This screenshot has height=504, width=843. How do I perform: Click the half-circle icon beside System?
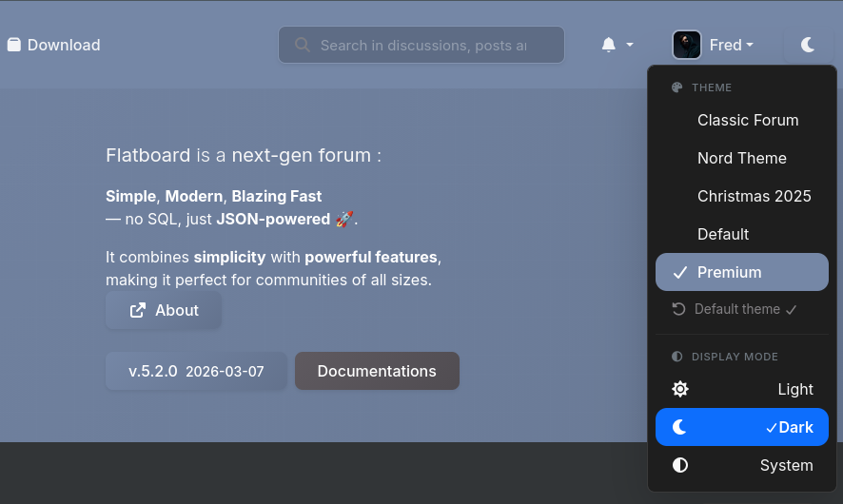(680, 465)
